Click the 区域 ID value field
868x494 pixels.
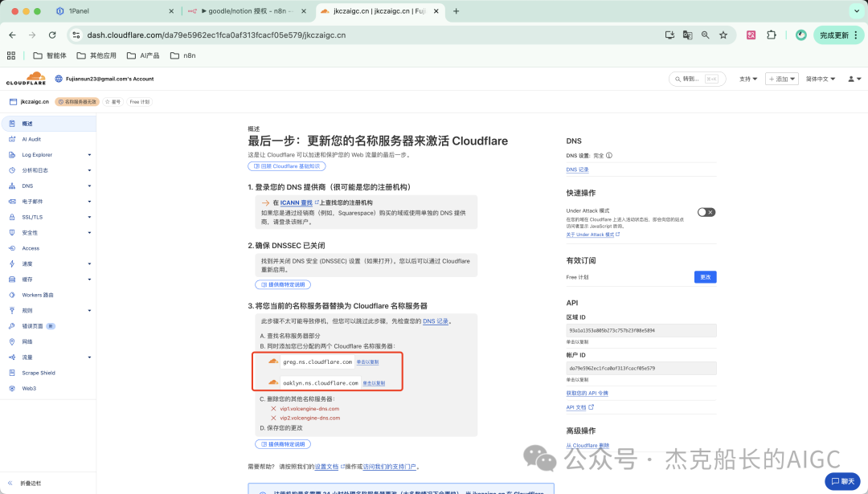[641, 330]
